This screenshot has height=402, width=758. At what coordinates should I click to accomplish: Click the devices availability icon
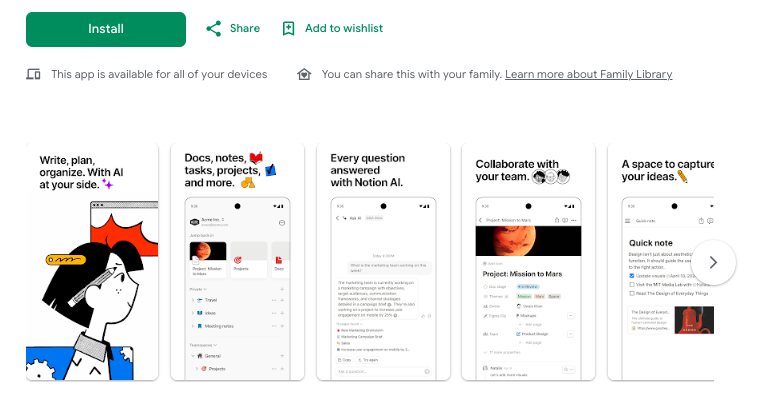(x=33, y=74)
